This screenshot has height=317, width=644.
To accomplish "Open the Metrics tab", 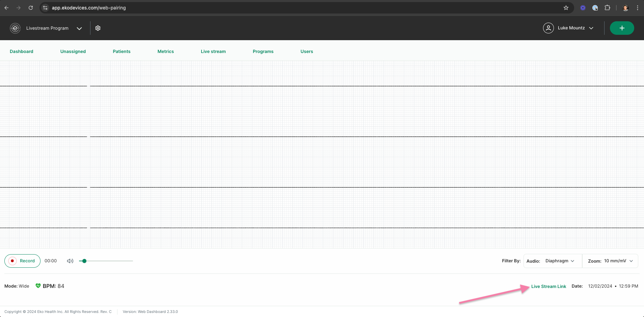I will [x=166, y=51].
